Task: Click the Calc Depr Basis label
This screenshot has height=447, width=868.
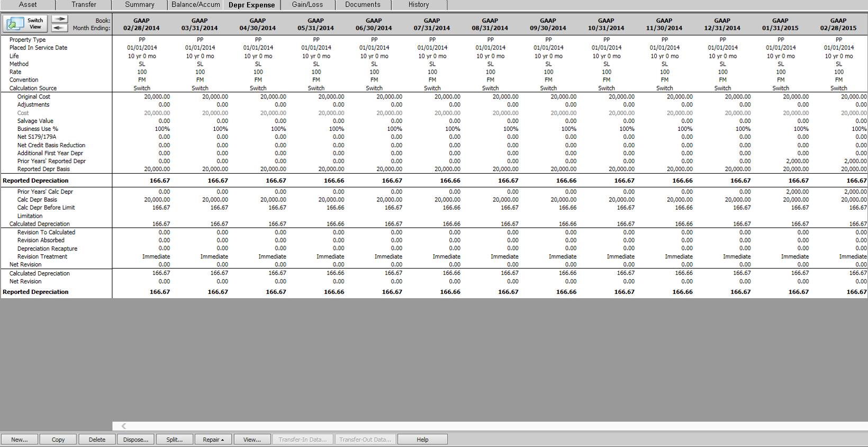Action: (x=37, y=200)
